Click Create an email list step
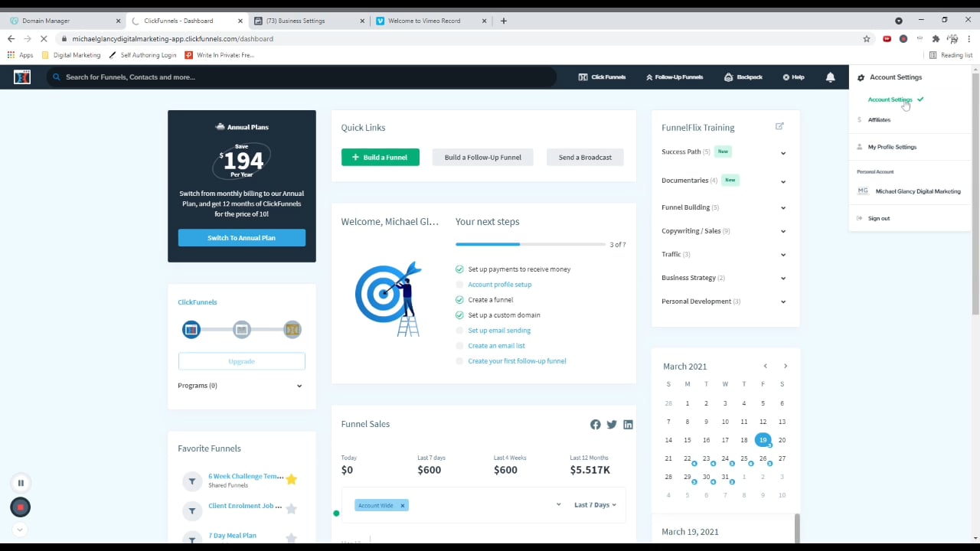The height and width of the screenshot is (551, 980). [x=496, y=346]
